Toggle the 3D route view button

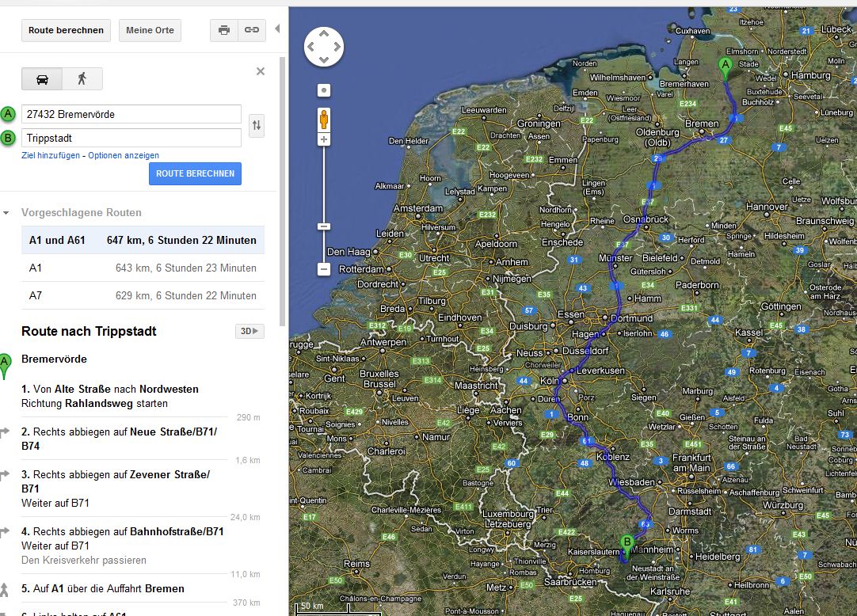pos(249,331)
